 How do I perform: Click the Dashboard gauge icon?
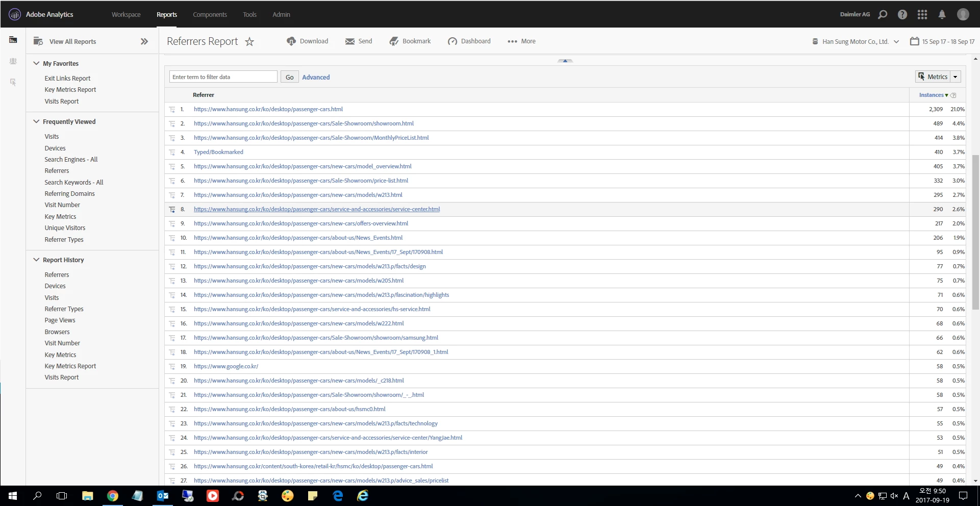[x=453, y=41]
